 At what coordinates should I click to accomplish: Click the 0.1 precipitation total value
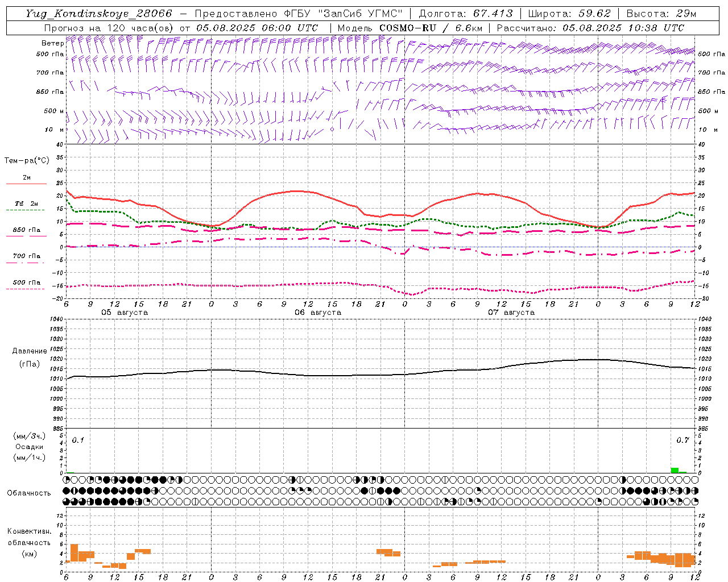pos(78,440)
